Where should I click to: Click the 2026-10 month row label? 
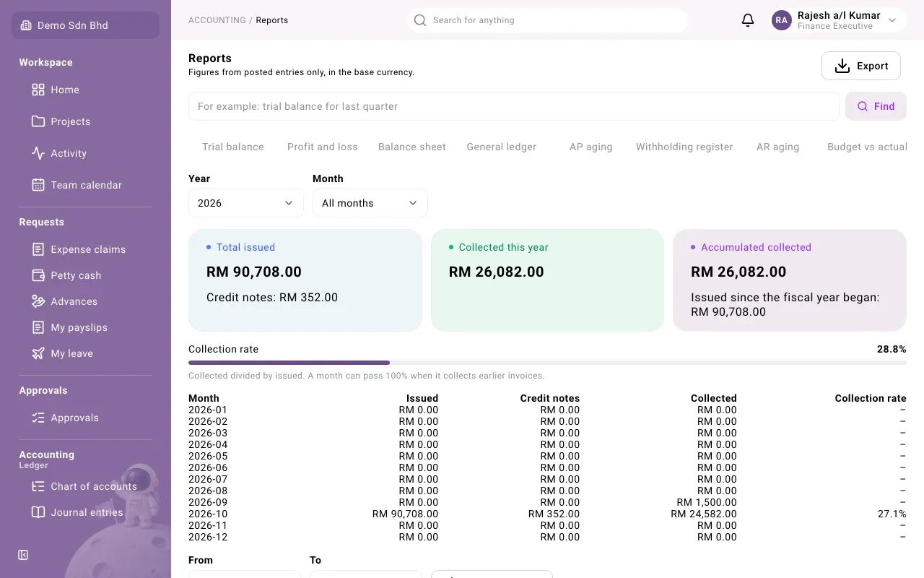208,514
